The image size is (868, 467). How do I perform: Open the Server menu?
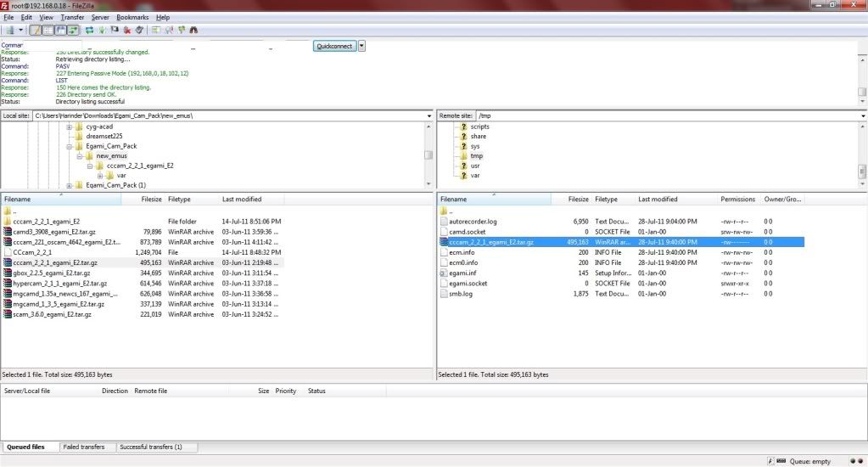point(100,17)
